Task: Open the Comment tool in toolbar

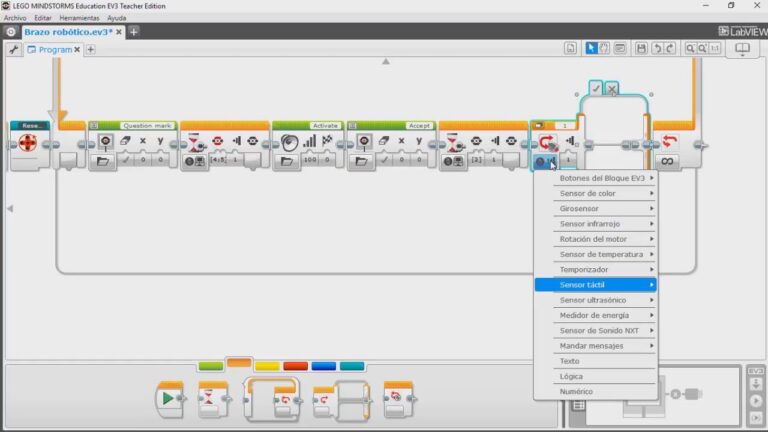Action: click(620, 48)
